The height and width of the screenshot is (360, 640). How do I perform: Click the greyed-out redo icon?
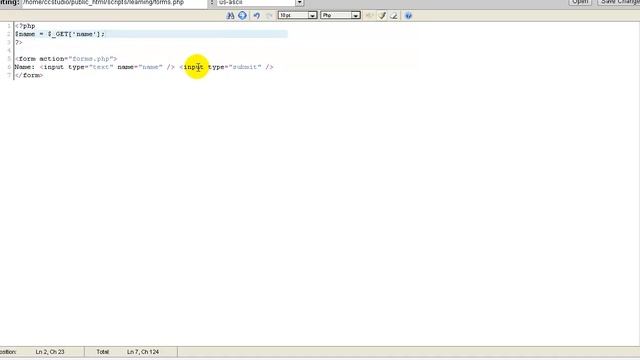[x=269, y=16]
